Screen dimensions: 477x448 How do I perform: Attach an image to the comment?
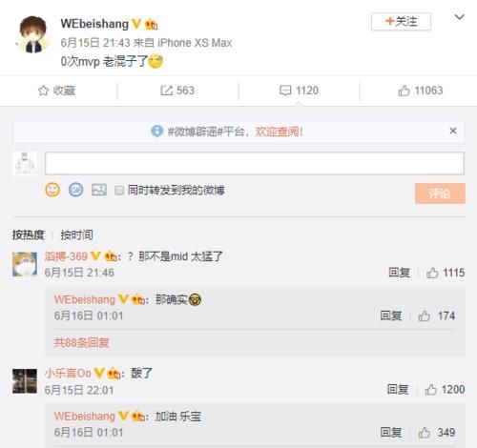99,190
